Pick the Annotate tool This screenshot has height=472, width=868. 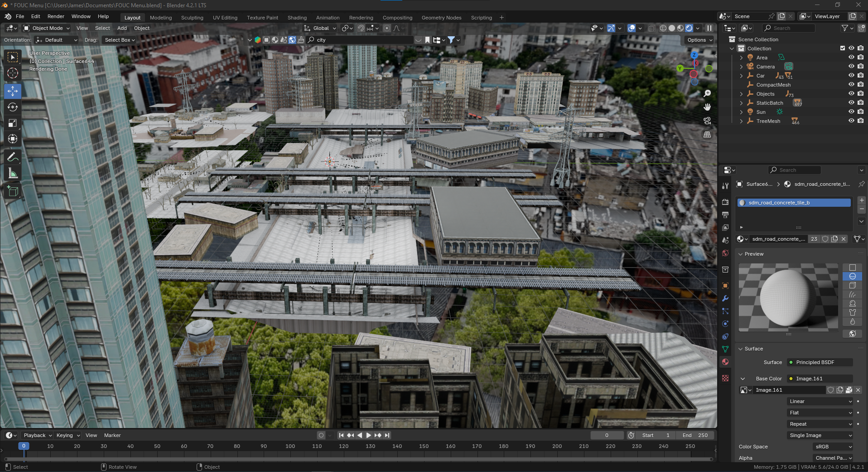(13, 157)
